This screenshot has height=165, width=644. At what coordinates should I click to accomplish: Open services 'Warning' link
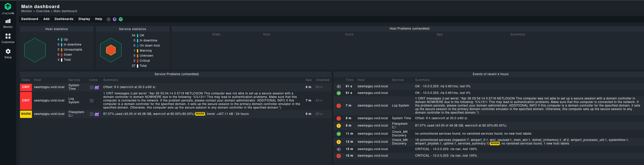point(146,51)
